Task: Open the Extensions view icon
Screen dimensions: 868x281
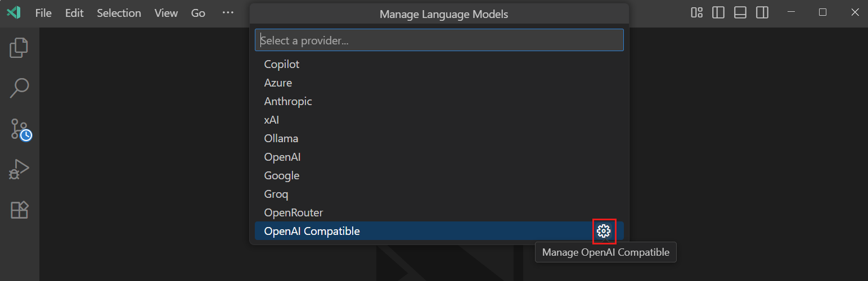Action: [x=19, y=210]
